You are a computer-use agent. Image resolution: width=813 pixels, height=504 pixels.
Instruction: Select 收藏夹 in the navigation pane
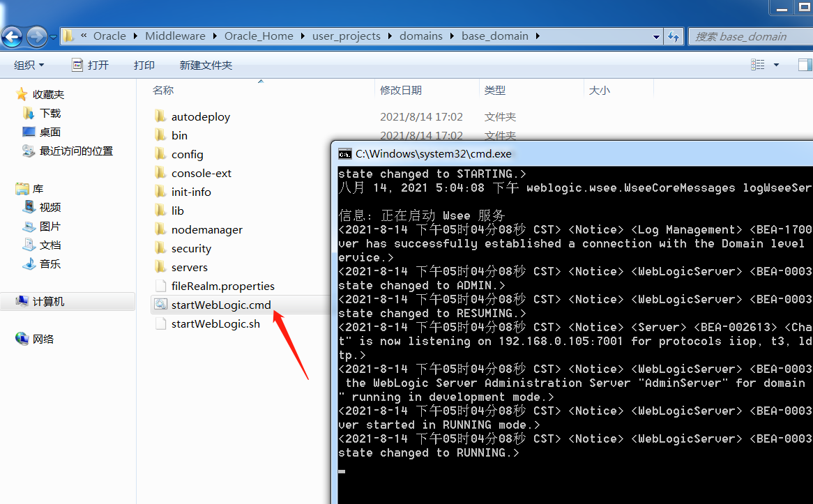(x=40, y=94)
